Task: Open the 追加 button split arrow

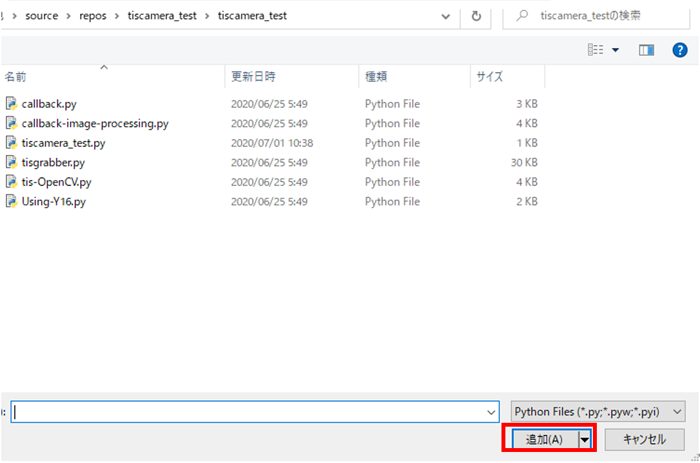Action: (x=584, y=440)
